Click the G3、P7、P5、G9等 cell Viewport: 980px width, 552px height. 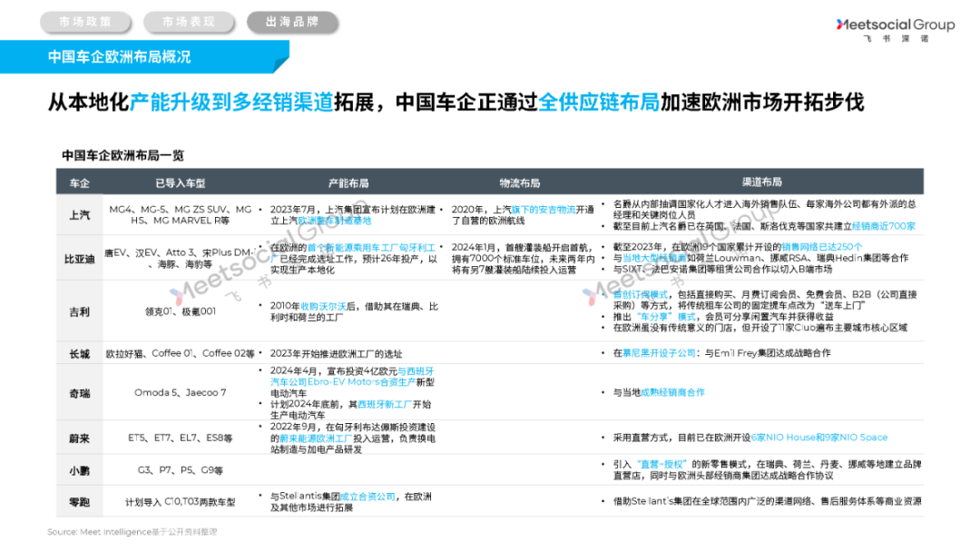[181, 470]
